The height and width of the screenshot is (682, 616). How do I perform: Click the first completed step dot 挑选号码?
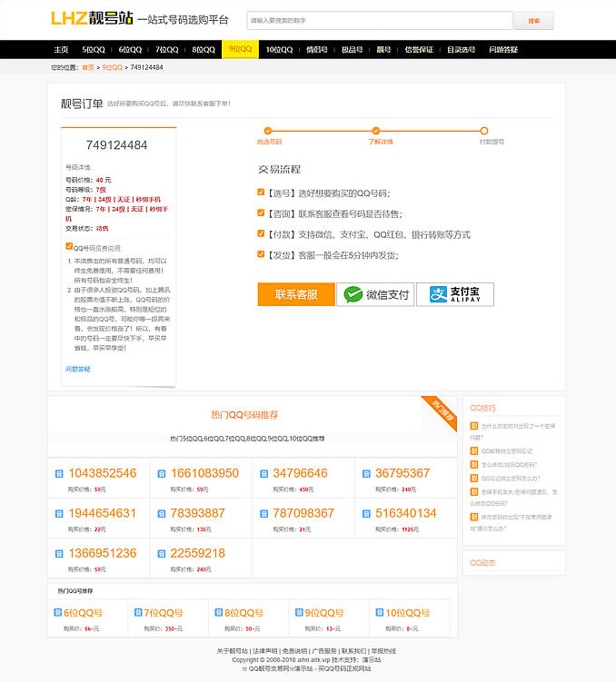(268, 132)
